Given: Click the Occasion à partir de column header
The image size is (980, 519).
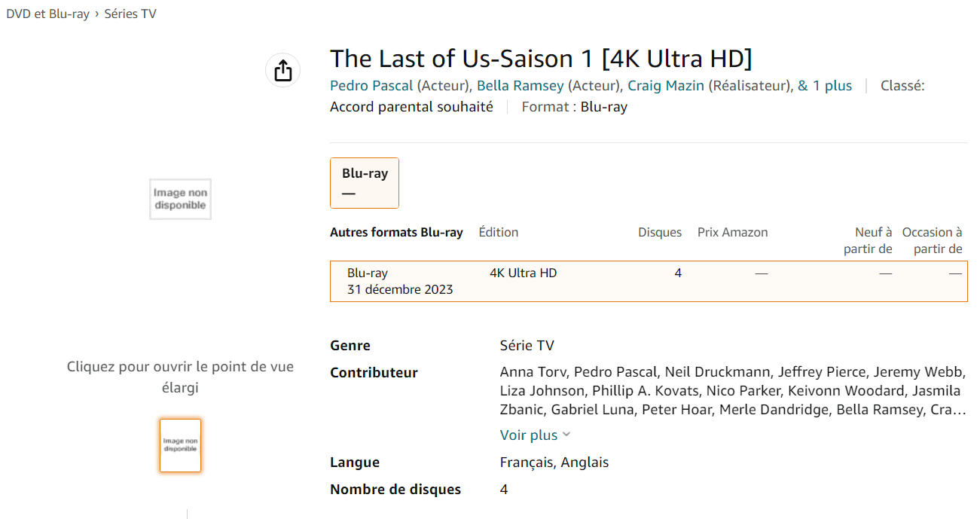Looking at the screenshot, I should point(932,240).
